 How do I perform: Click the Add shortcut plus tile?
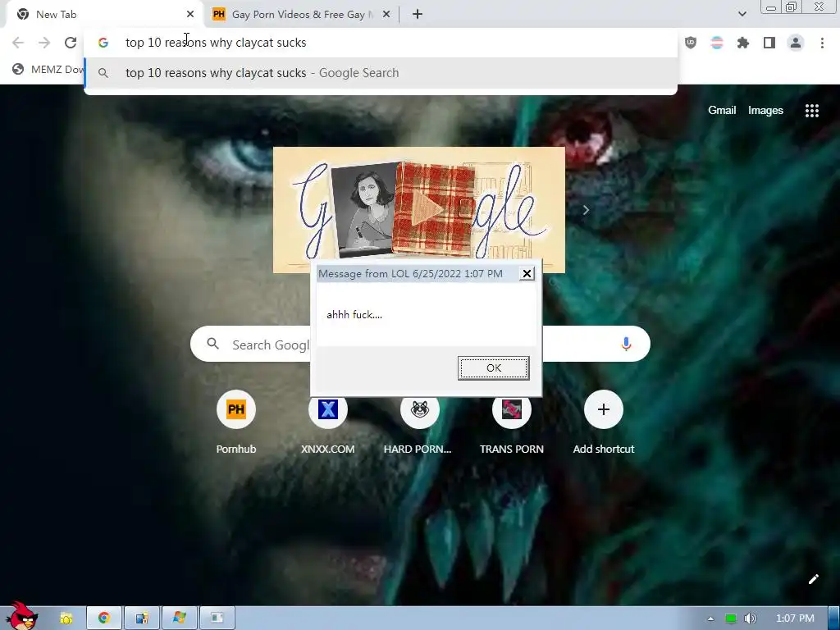tap(604, 422)
